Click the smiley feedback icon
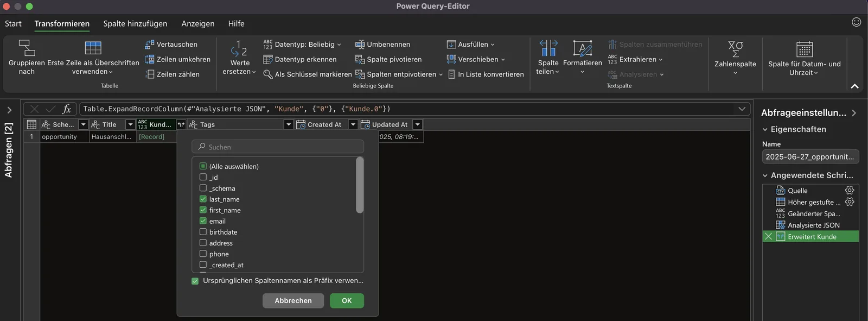868x321 pixels. pyautogui.click(x=857, y=22)
